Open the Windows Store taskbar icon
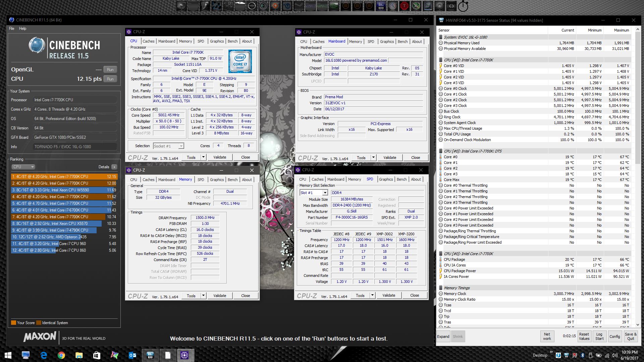Image resolution: width=644 pixels, height=362 pixels. (97, 355)
